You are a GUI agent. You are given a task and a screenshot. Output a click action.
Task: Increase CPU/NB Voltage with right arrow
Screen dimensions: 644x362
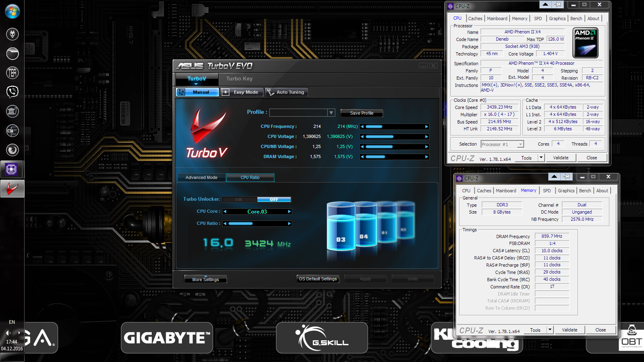[427, 147]
